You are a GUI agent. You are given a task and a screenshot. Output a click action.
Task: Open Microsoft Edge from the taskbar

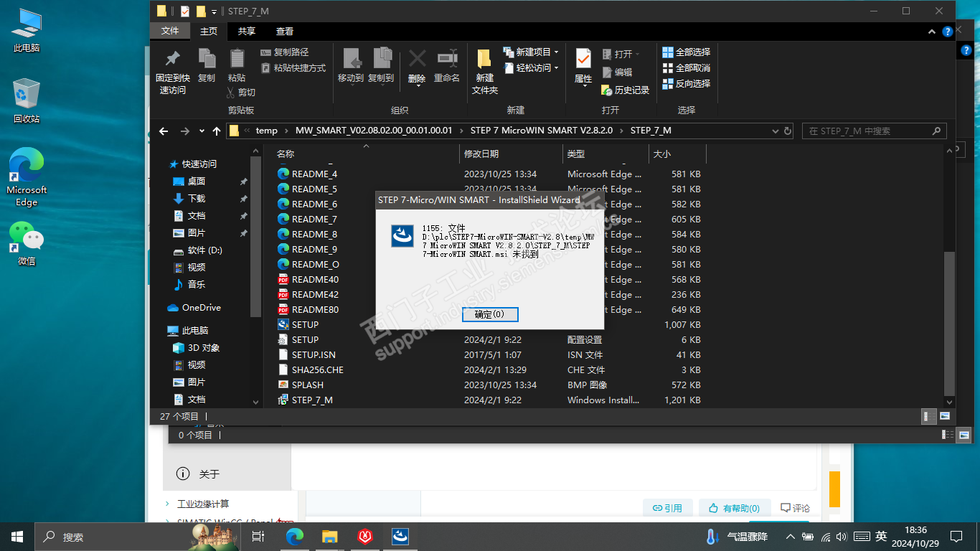pyautogui.click(x=295, y=536)
